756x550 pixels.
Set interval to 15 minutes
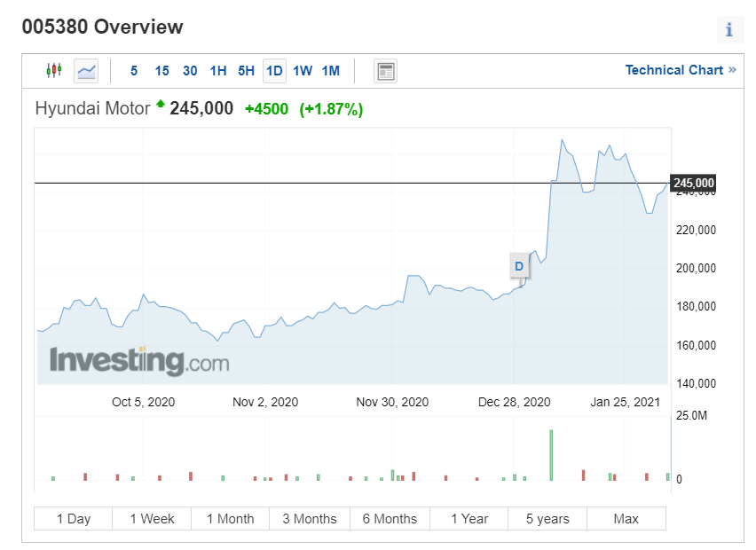(x=162, y=71)
